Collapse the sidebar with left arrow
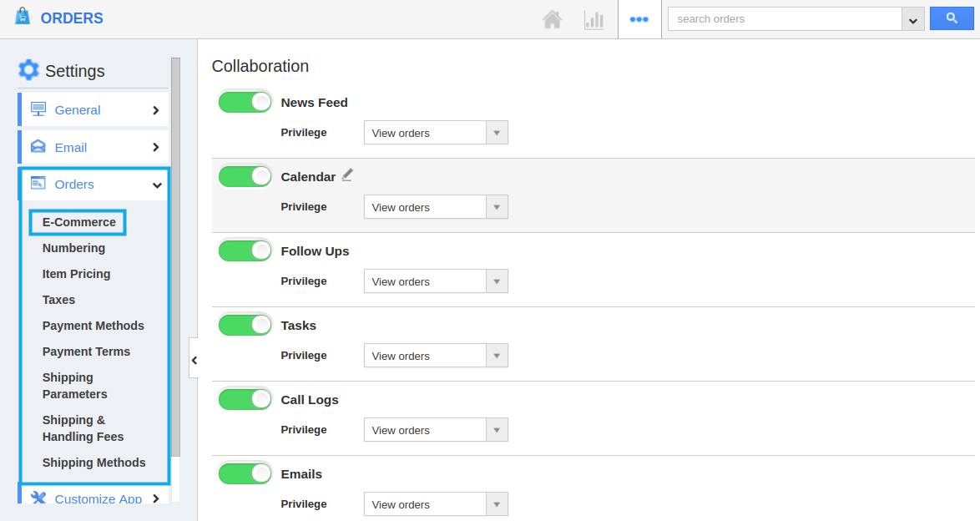980x521 pixels. [194, 360]
